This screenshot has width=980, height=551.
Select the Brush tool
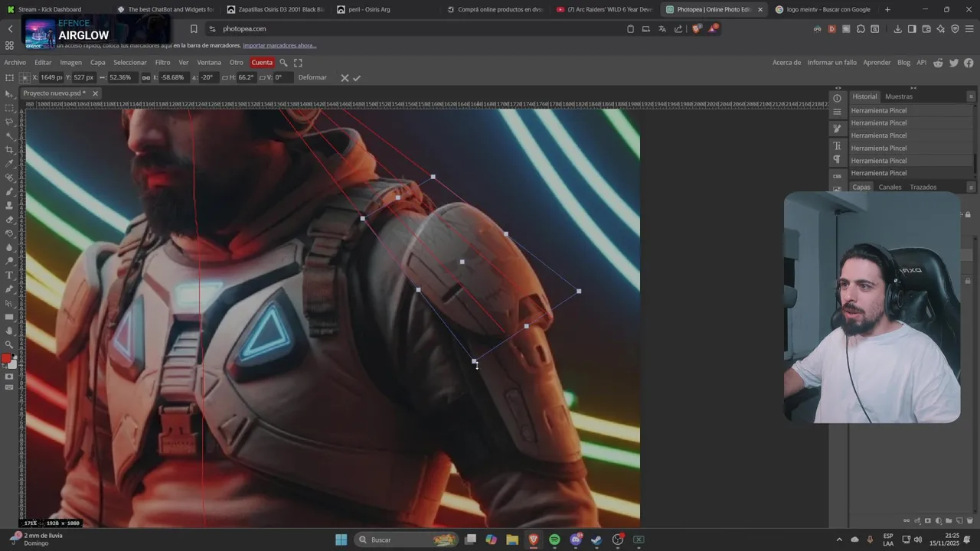9,191
